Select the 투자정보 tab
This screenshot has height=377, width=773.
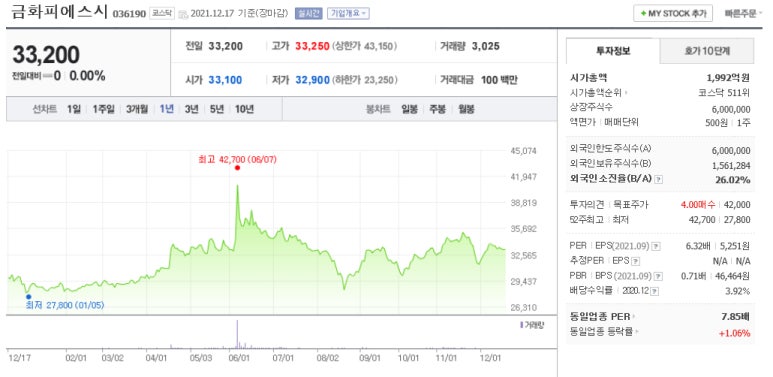[x=613, y=51]
